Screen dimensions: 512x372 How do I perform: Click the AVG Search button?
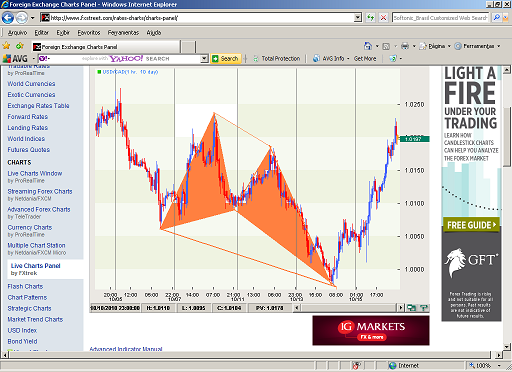click(226, 59)
